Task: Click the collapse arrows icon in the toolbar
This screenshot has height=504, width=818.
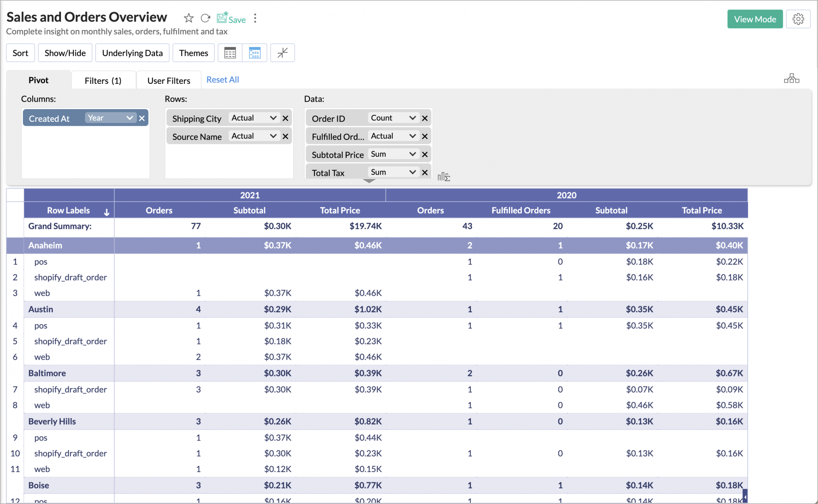Action: point(283,53)
